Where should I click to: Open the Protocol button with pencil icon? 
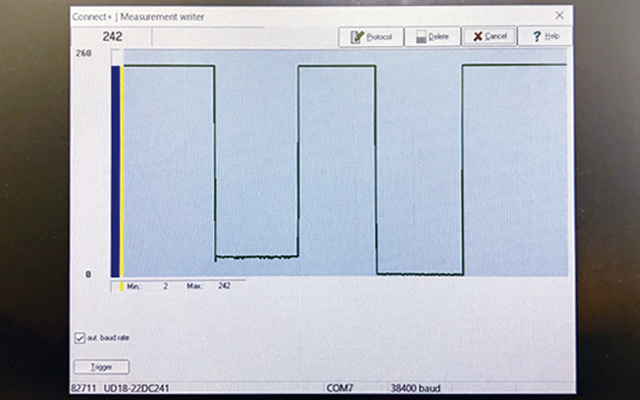pyautogui.click(x=371, y=36)
